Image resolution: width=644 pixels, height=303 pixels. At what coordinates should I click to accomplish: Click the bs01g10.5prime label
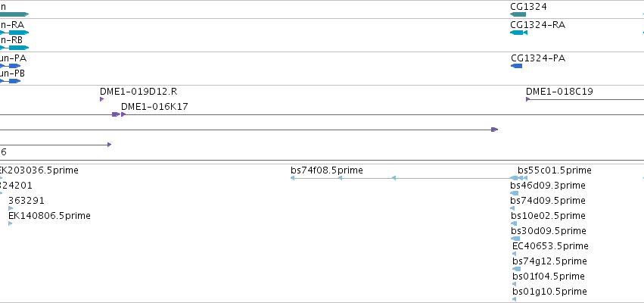(549, 292)
